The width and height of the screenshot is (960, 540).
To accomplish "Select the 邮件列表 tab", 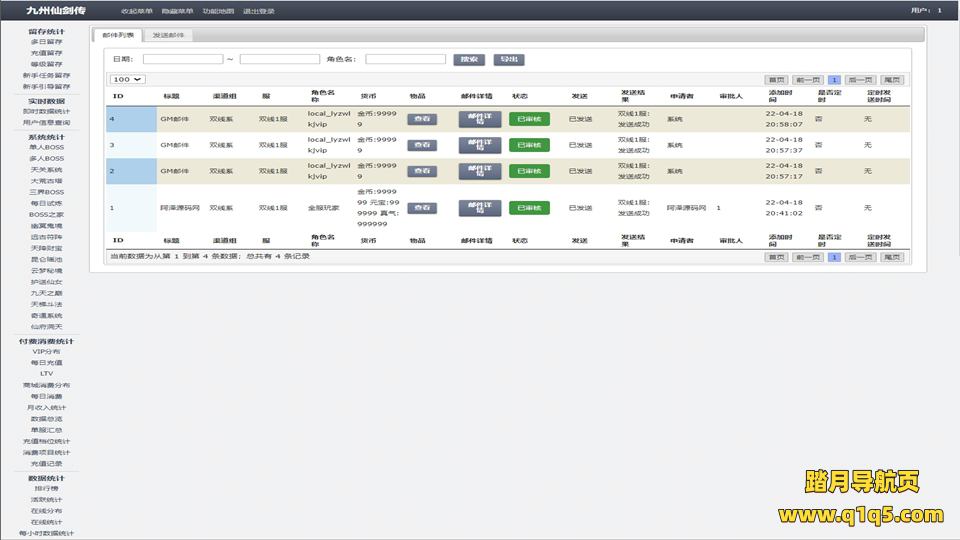I will pyautogui.click(x=118, y=35).
